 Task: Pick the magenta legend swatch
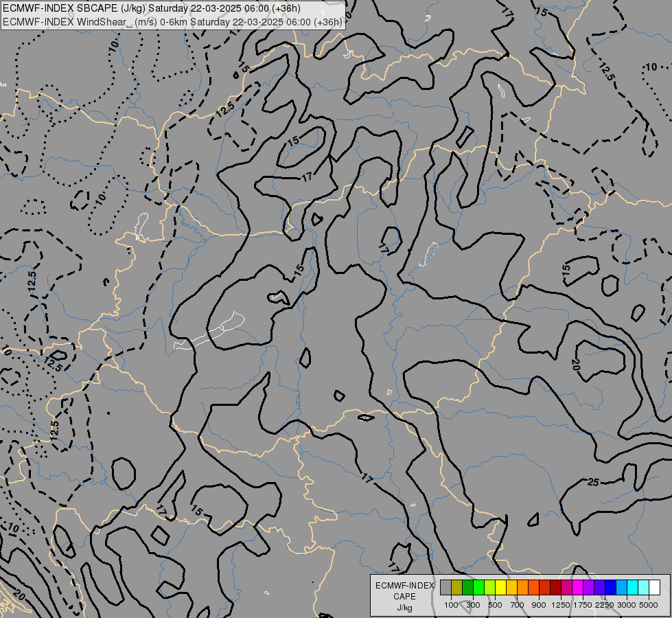(x=578, y=587)
